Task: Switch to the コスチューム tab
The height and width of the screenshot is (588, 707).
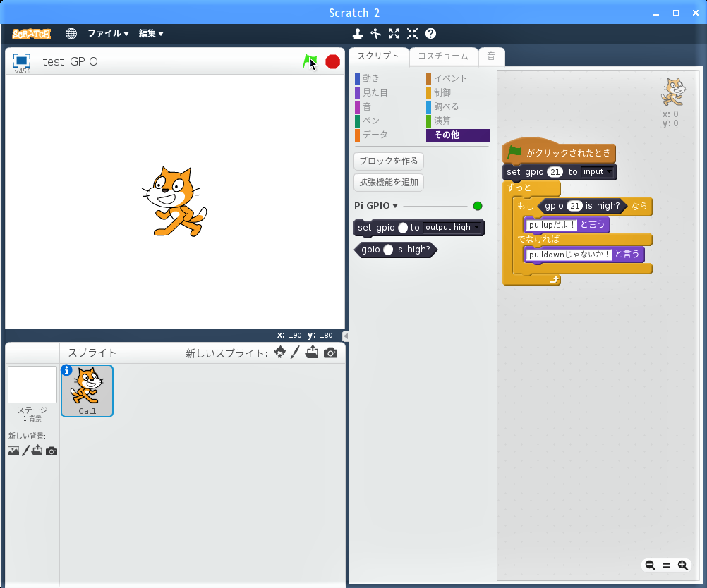Action: (x=443, y=56)
